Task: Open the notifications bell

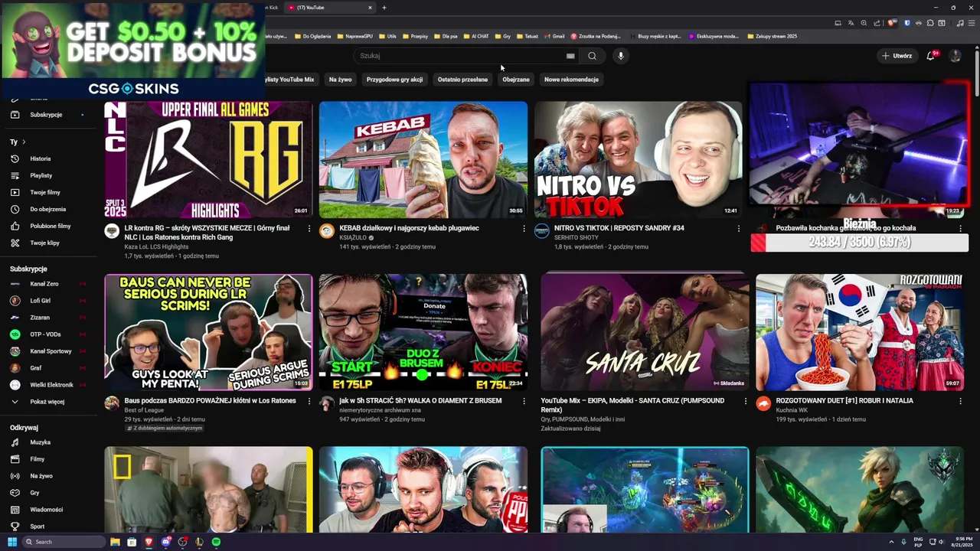Action: click(930, 56)
